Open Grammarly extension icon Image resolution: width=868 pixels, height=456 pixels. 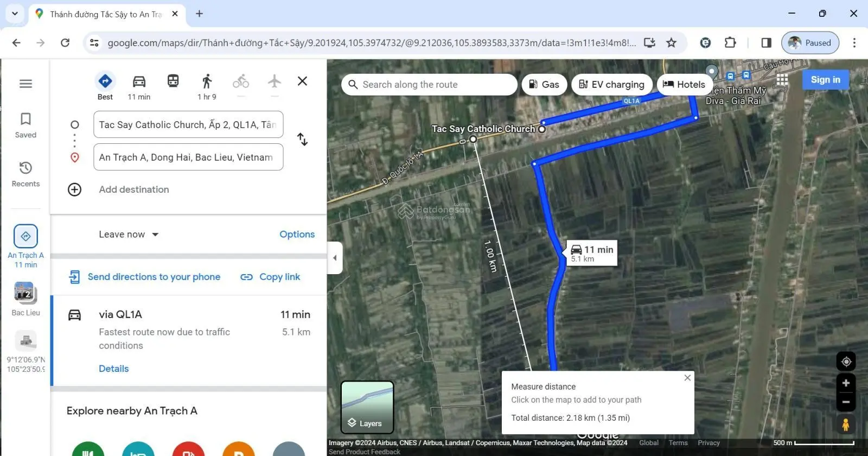[x=705, y=43]
